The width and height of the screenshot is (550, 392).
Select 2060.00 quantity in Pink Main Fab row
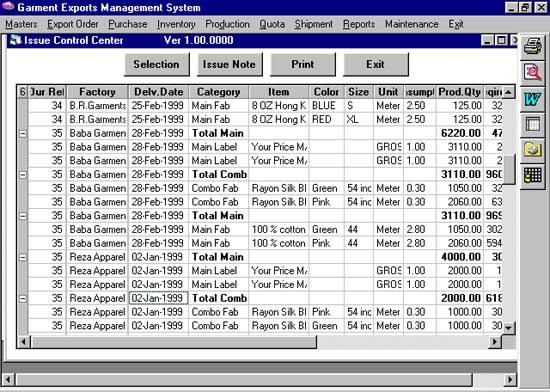pos(460,243)
